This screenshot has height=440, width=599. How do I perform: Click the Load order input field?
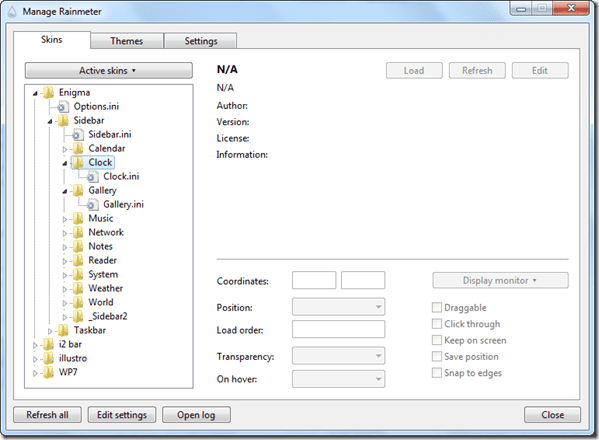click(338, 329)
